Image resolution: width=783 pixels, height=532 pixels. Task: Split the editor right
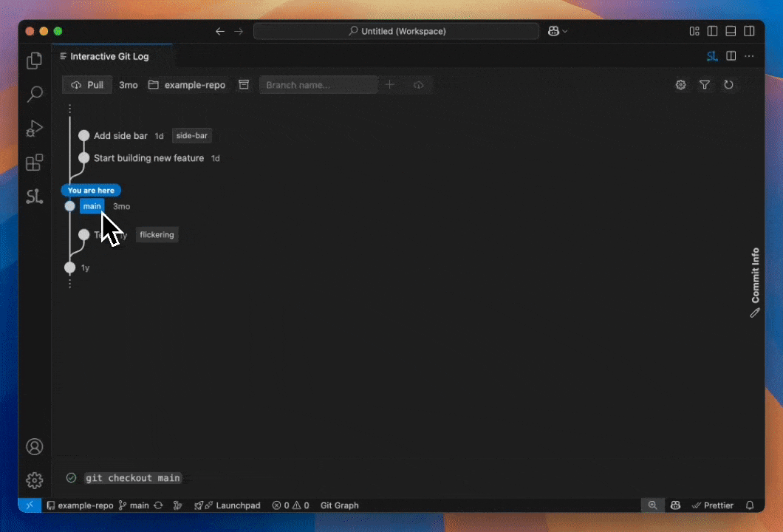point(731,56)
